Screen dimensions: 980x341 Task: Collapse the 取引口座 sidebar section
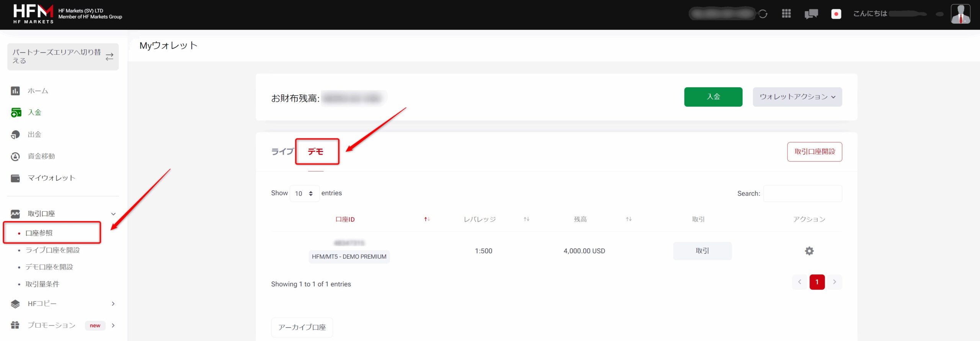(113, 214)
